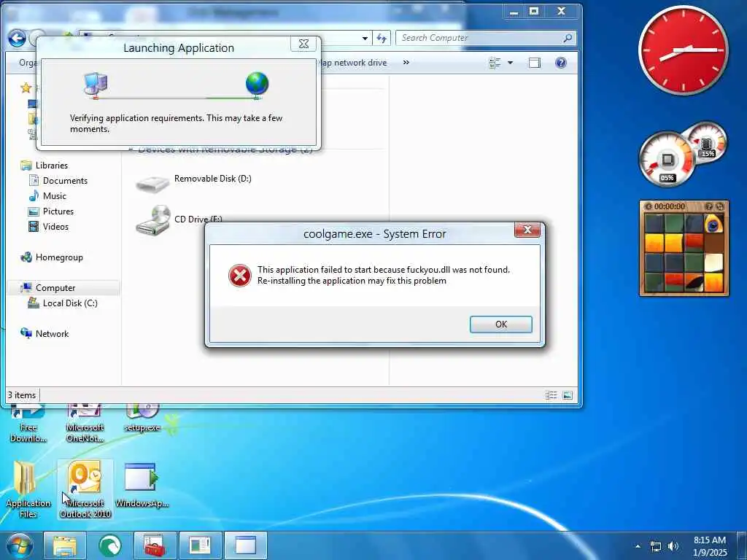This screenshot has height=560, width=747.
Task: Select the Free Download desktop shortcut
Action: (x=28, y=424)
